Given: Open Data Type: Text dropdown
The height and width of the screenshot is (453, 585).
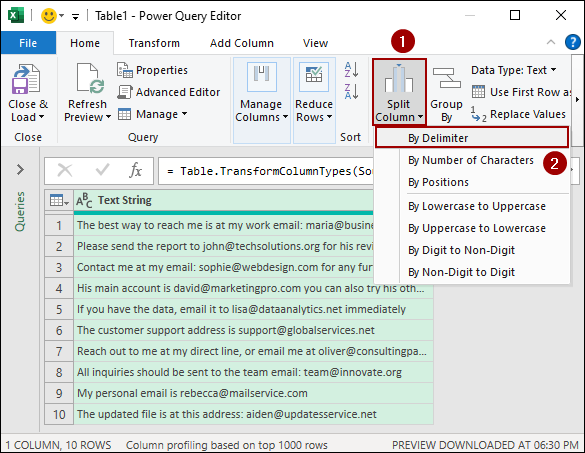Looking at the screenshot, I should click(514, 70).
